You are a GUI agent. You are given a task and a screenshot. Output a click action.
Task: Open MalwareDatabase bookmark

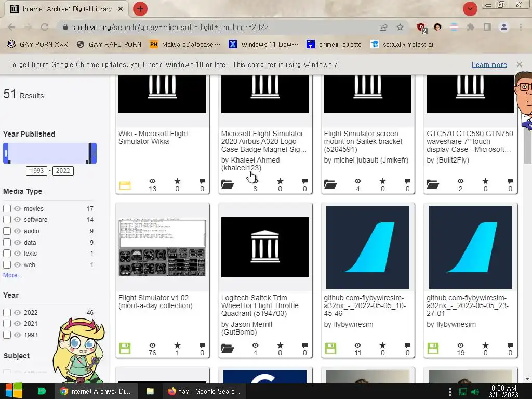pyautogui.click(x=185, y=45)
